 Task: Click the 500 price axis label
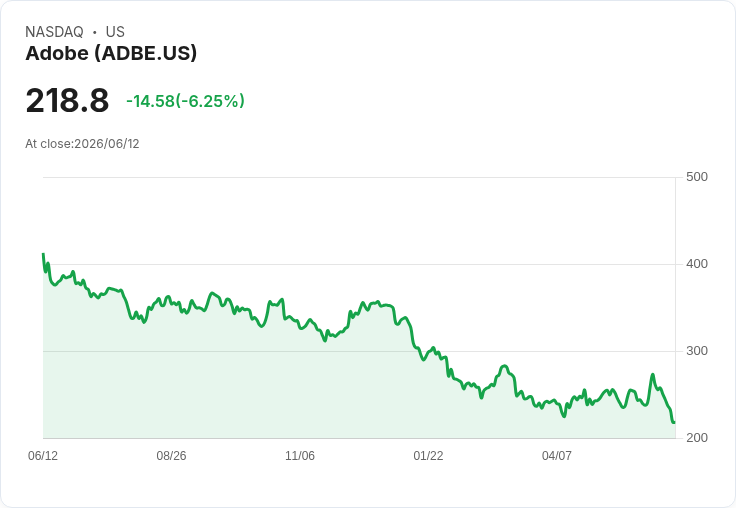(x=697, y=177)
